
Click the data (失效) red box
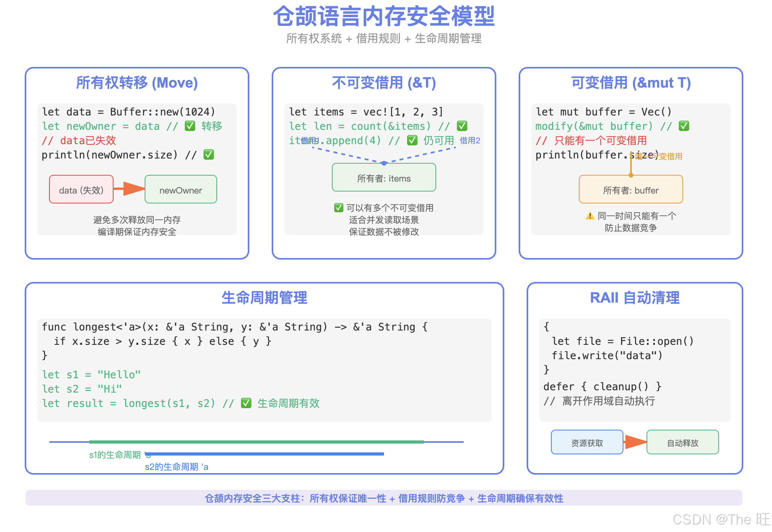[x=81, y=190]
